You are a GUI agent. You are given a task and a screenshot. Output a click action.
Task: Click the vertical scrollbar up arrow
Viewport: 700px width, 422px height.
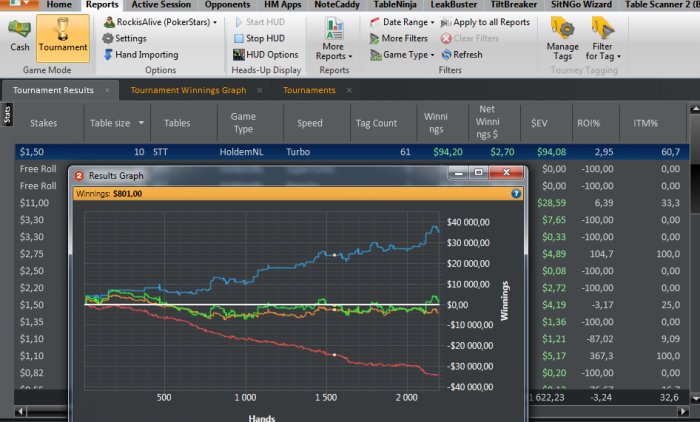(x=695, y=109)
